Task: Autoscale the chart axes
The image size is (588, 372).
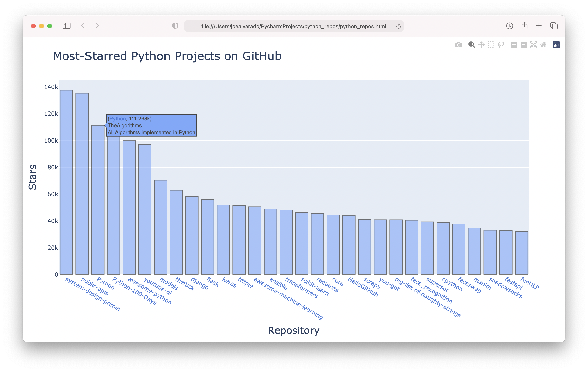Action: 534,45
